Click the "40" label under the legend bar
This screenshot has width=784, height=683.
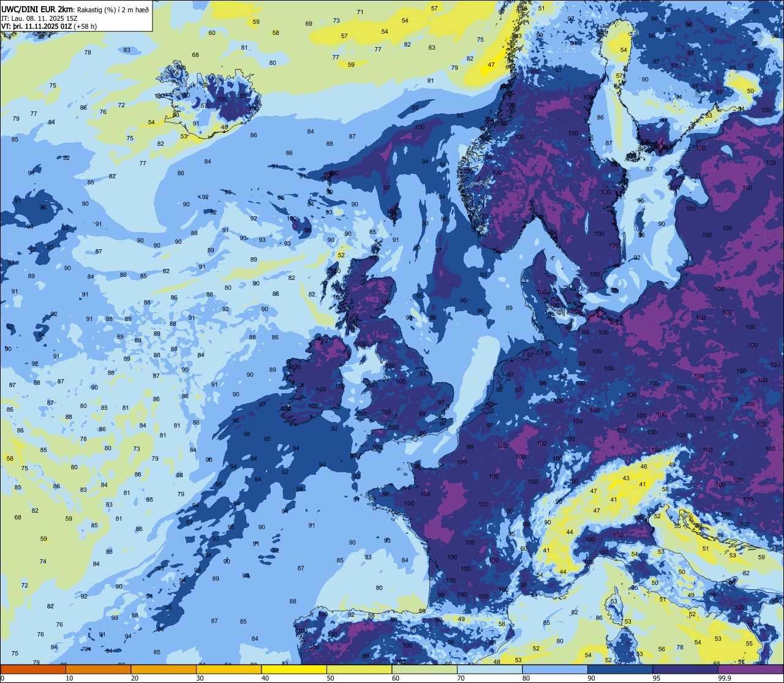pos(265,678)
